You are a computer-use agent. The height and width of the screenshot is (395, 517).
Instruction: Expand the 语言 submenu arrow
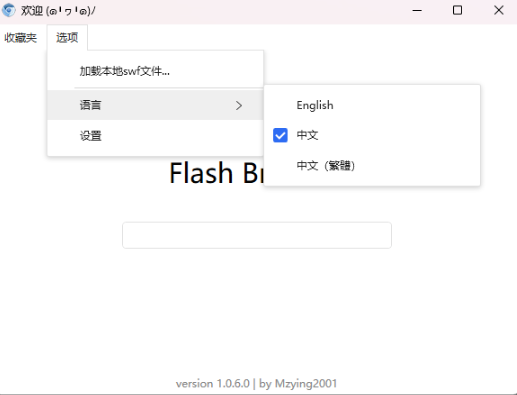pos(239,106)
